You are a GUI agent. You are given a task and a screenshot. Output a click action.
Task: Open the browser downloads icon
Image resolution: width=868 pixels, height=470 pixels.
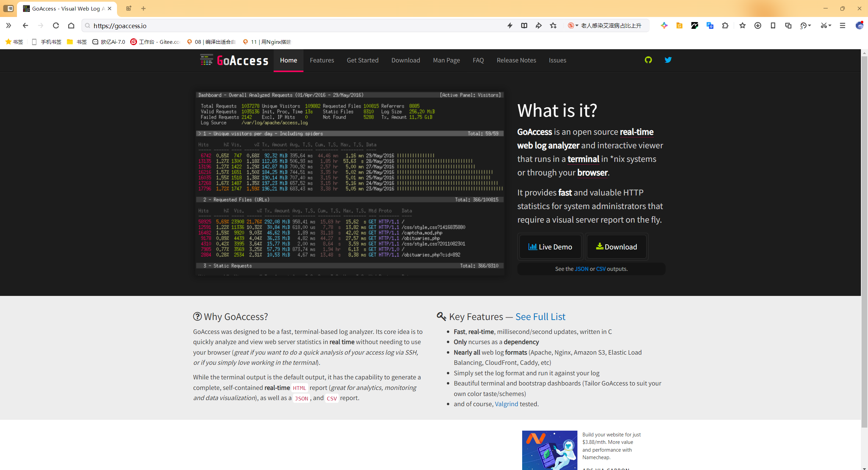point(758,25)
